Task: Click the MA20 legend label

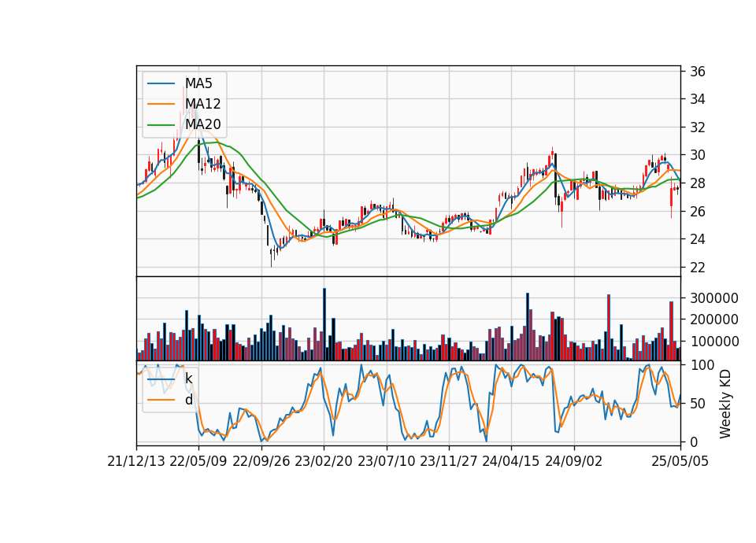Action: click(x=203, y=125)
